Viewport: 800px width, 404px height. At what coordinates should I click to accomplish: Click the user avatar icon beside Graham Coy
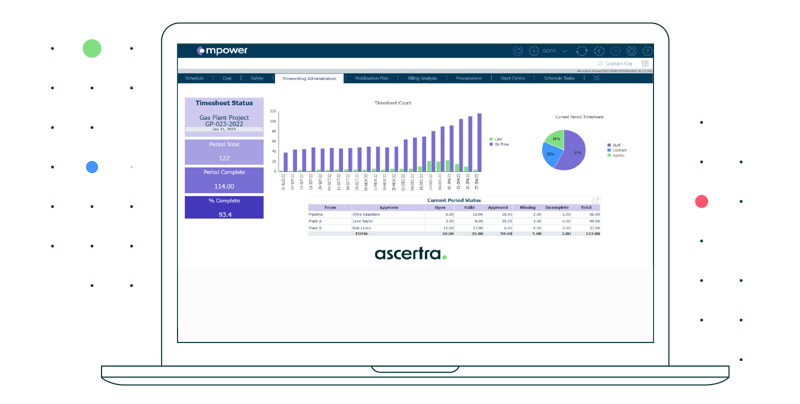click(600, 64)
